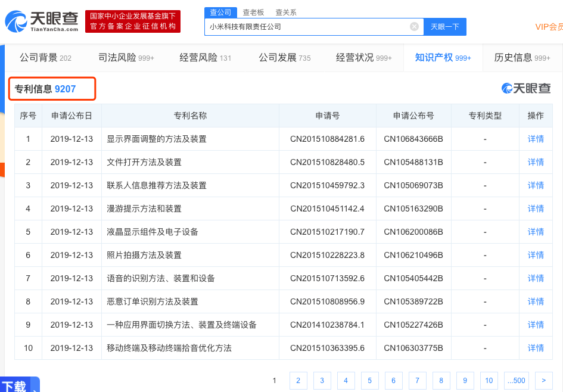This screenshot has width=563, height=392.
Task: Click the 申请公布号 column header
Action: tap(413, 116)
